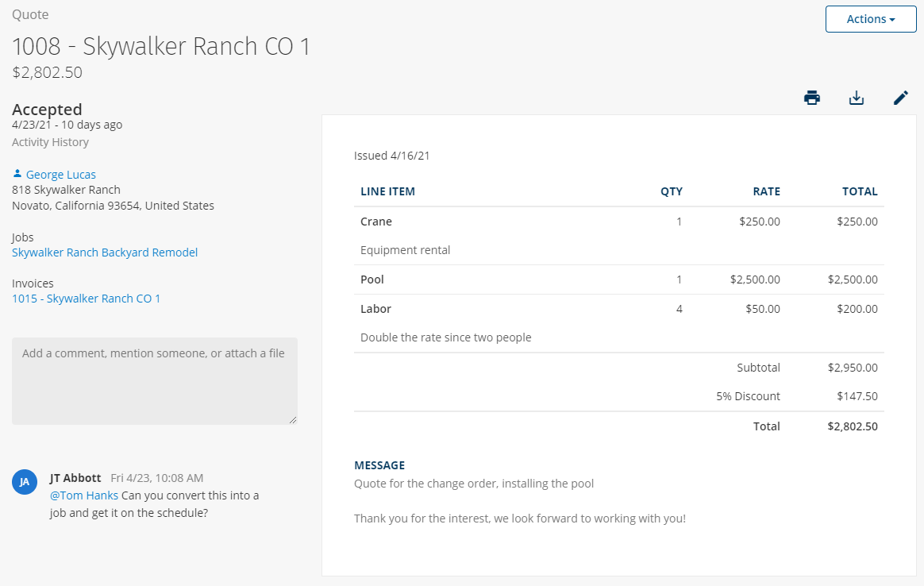This screenshot has height=586, width=924.
Task: Click the 818 Skywalker Ranch address line
Action: point(66,190)
